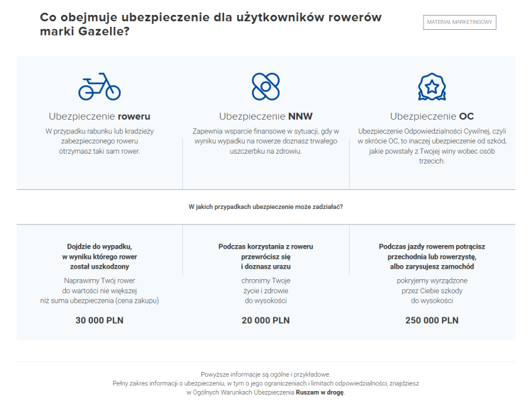Click the star badge icon above Ubezpieczenie OC

(432, 86)
